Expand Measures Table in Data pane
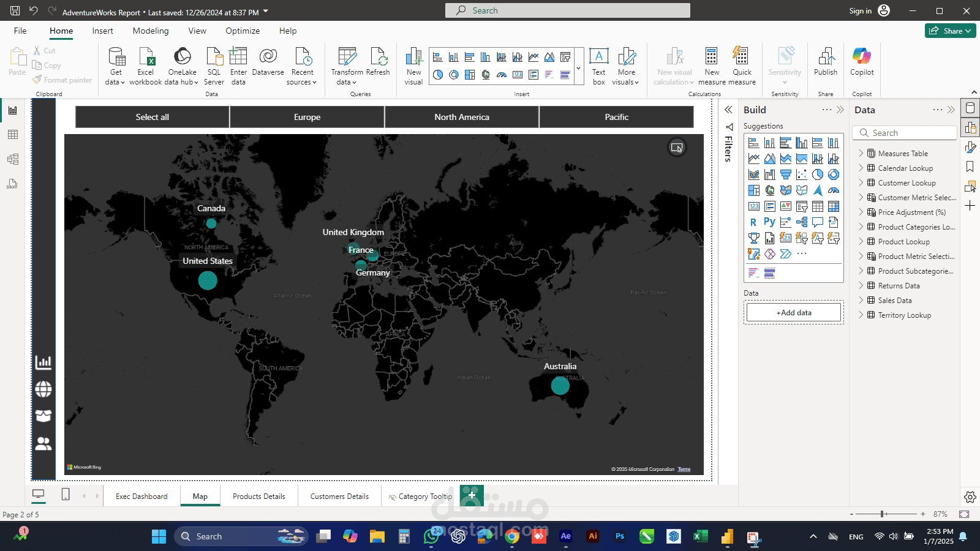 (x=861, y=153)
